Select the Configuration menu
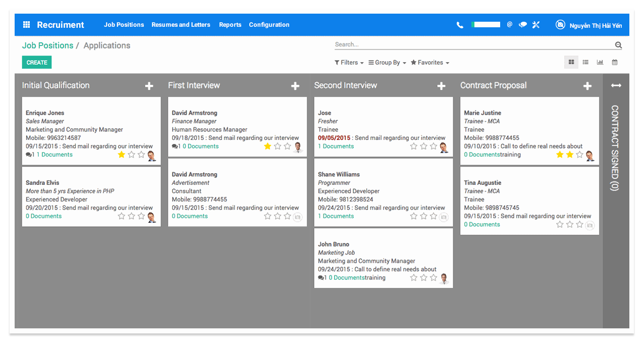The width and height of the screenshot is (644, 342). tap(269, 24)
